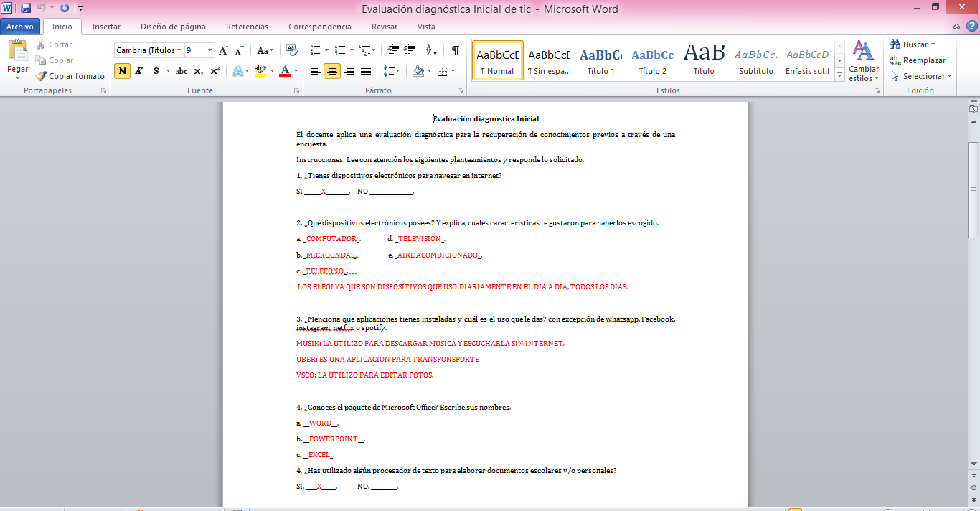This screenshot has height=511, width=980.
Task: Switch to Diseño de página tab
Action: pyautogui.click(x=173, y=27)
